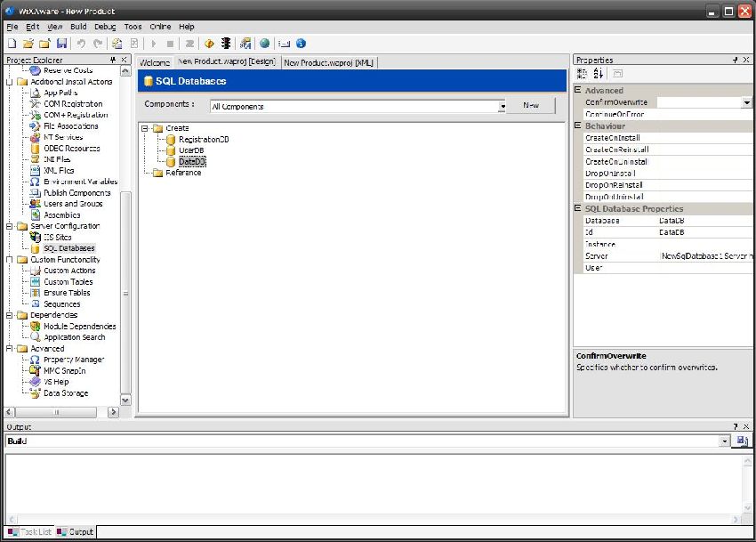Click Project Explorer scroll up arrow

125,71
